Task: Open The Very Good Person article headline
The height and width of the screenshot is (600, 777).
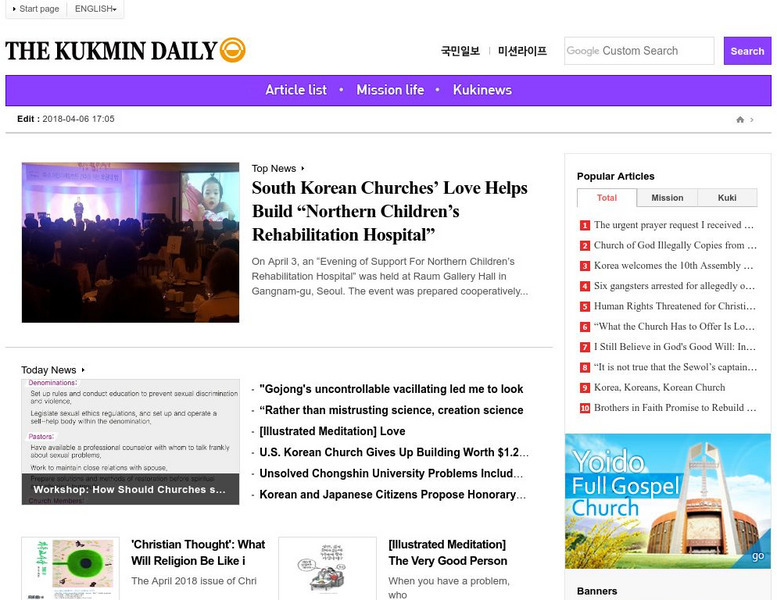Action: click(x=447, y=552)
